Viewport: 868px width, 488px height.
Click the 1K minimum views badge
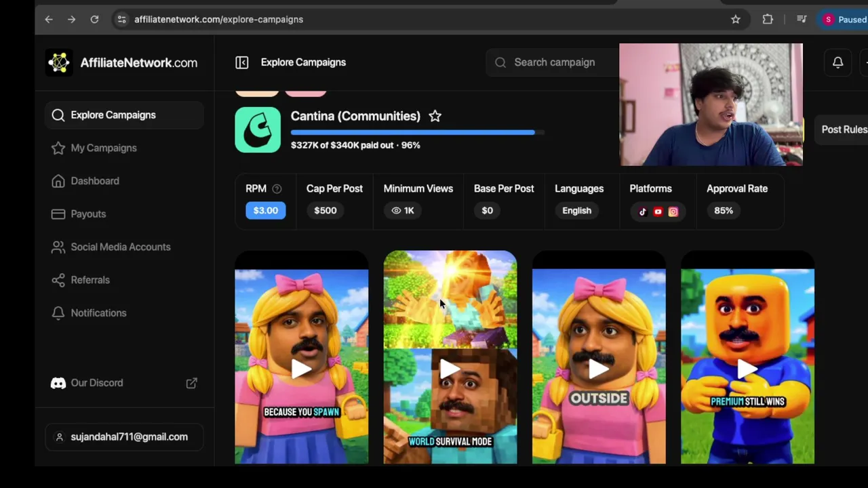[x=403, y=210]
